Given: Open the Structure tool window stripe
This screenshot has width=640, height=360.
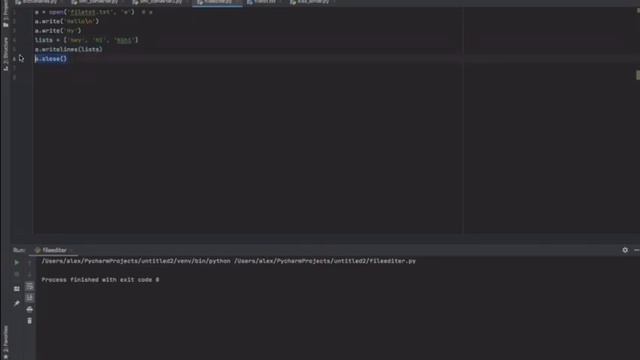Looking at the screenshot, I should click(x=5, y=54).
